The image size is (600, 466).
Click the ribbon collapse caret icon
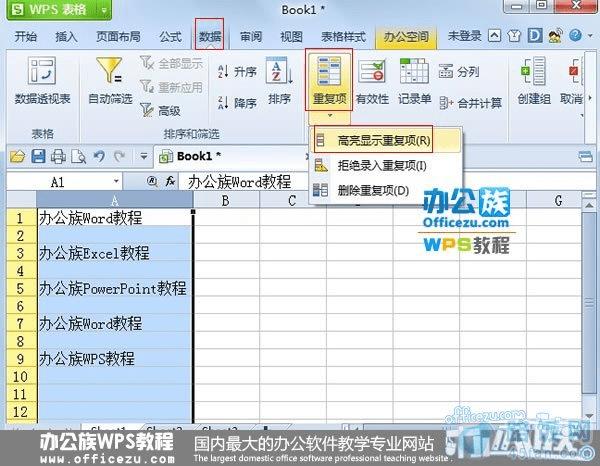(x=494, y=36)
